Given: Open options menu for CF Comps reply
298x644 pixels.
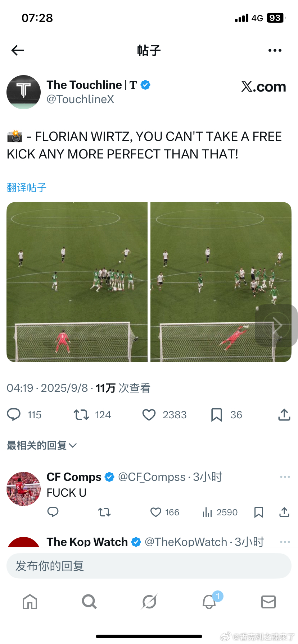Looking at the screenshot, I should pos(285,477).
